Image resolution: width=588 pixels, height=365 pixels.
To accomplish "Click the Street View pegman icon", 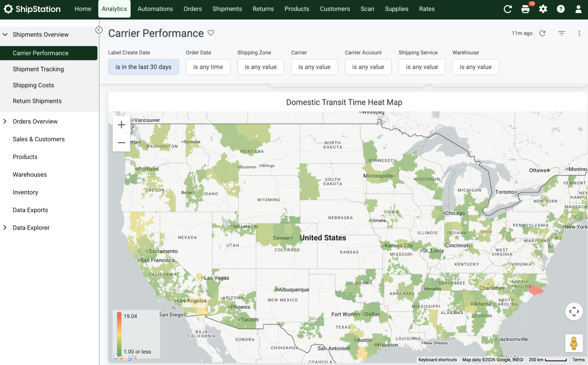I will (x=574, y=343).
